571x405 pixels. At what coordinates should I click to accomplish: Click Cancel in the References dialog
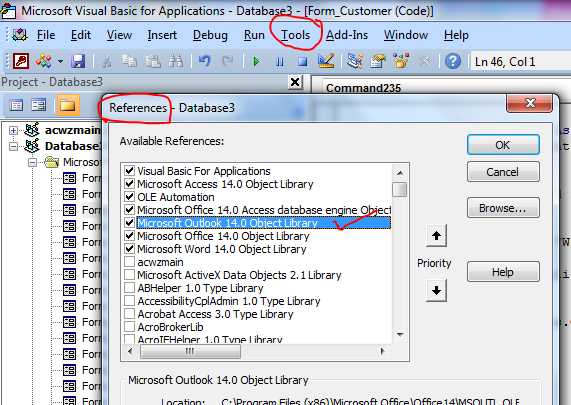click(x=503, y=172)
